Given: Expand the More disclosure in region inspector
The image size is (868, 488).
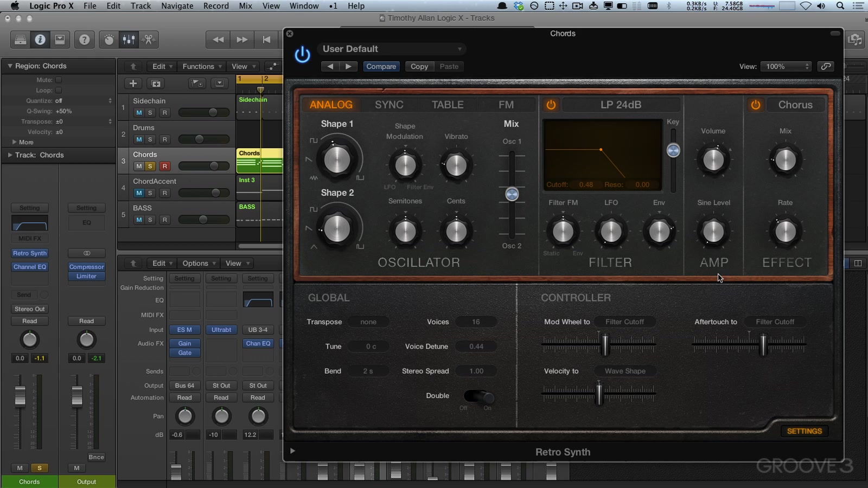Looking at the screenshot, I should pos(14,142).
